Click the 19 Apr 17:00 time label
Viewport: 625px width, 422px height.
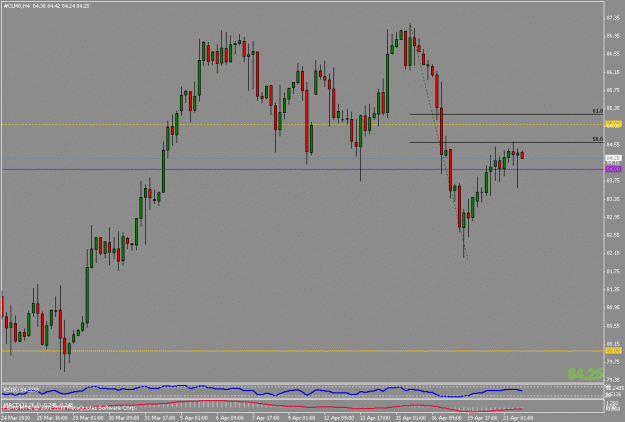[x=482, y=418]
